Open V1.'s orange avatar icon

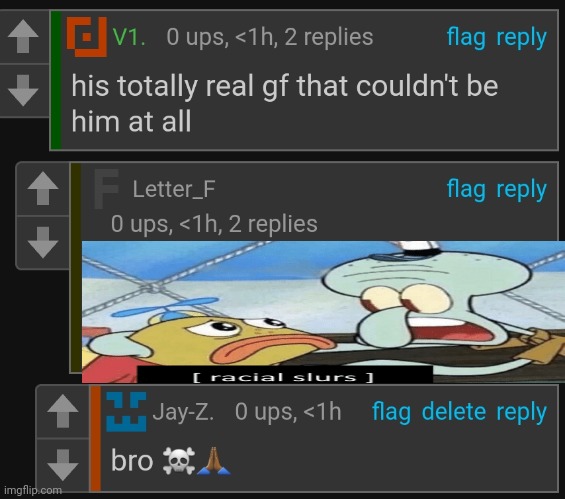pyautogui.click(x=87, y=37)
